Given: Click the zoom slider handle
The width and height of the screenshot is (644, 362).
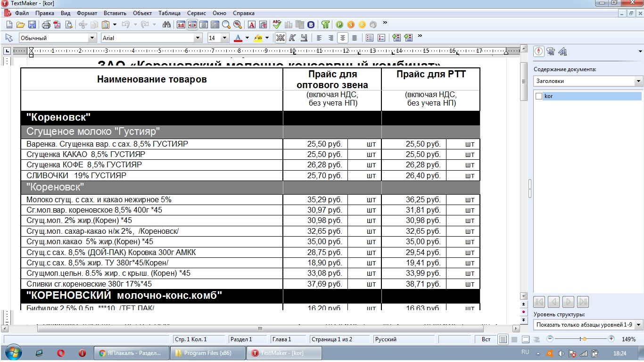Looking at the screenshot, I should [584, 339].
